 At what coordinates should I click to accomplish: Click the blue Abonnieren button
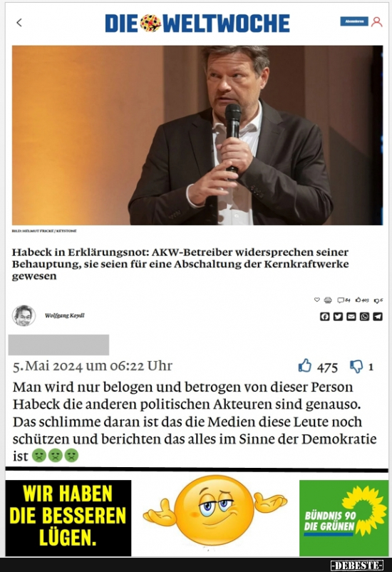(354, 21)
